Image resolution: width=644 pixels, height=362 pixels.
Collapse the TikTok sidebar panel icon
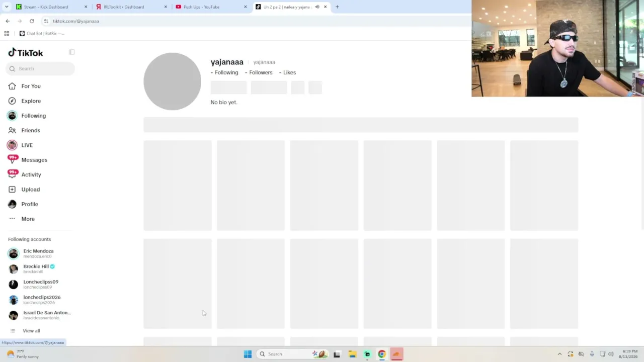pyautogui.click(x=72, y=52)
